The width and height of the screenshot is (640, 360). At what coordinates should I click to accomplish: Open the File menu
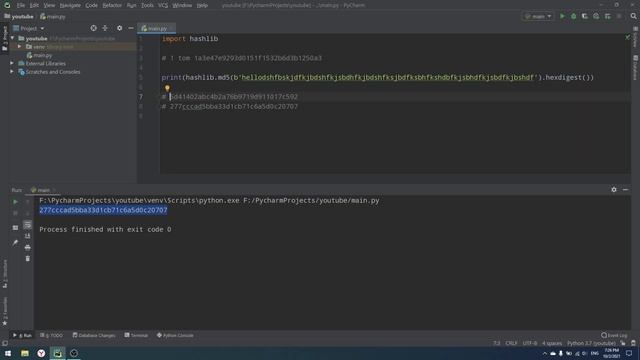click(x=20, y=5)
